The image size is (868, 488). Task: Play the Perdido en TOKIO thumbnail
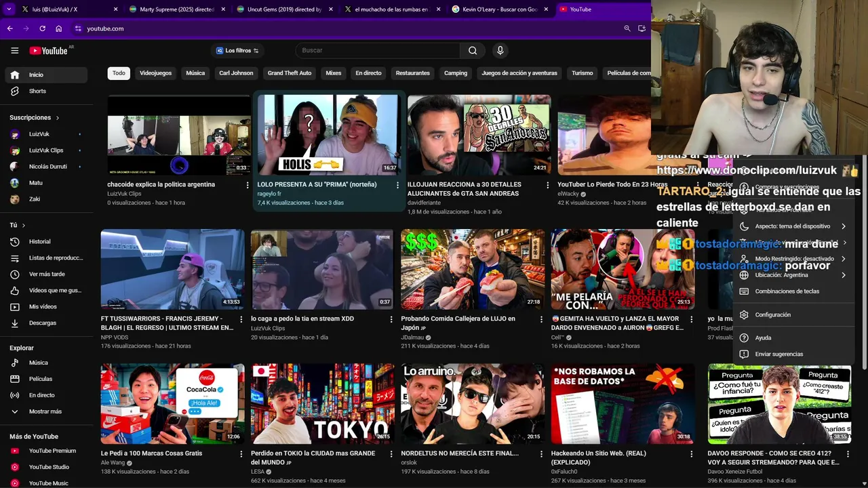pyautogui.click(x=322, y=404)
